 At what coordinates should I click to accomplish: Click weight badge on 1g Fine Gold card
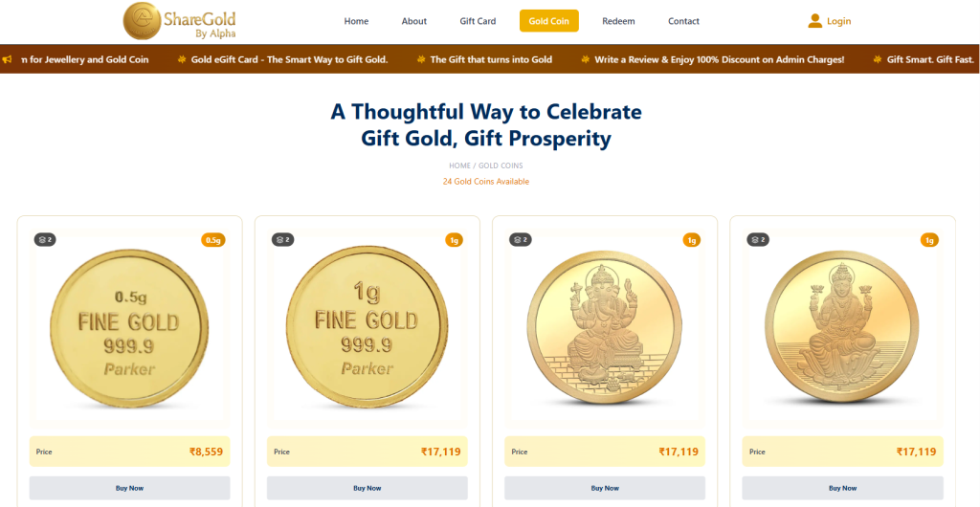[454, 240]
